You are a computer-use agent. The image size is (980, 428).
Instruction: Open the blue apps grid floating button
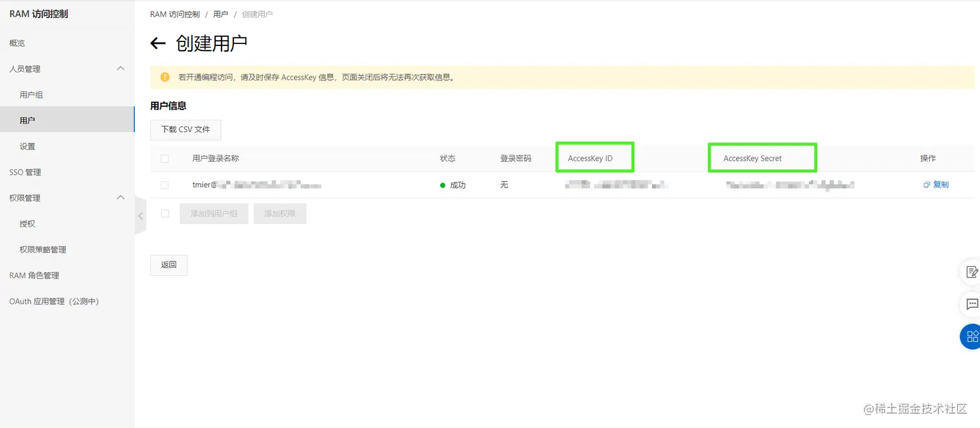click(972, 336)
